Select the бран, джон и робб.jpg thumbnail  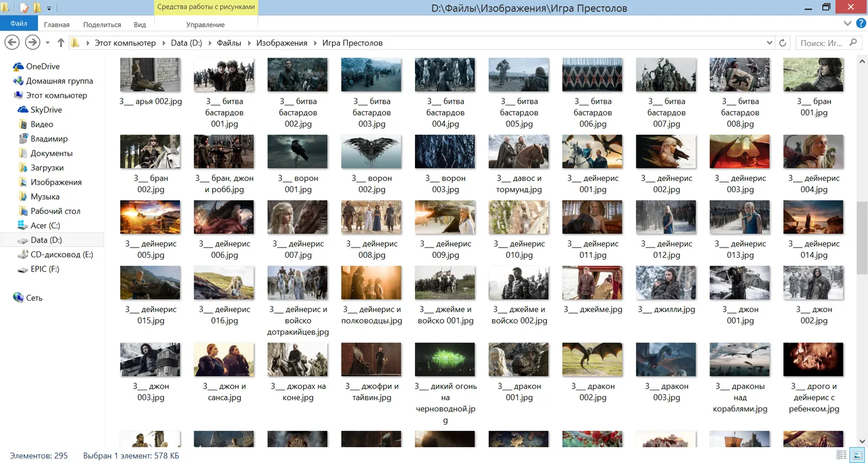[224, 151]
